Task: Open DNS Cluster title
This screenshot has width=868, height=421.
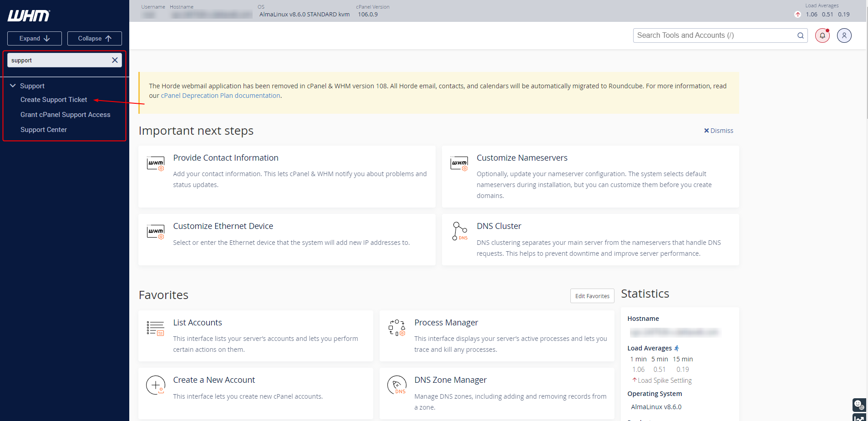Action: coord(499,226)
